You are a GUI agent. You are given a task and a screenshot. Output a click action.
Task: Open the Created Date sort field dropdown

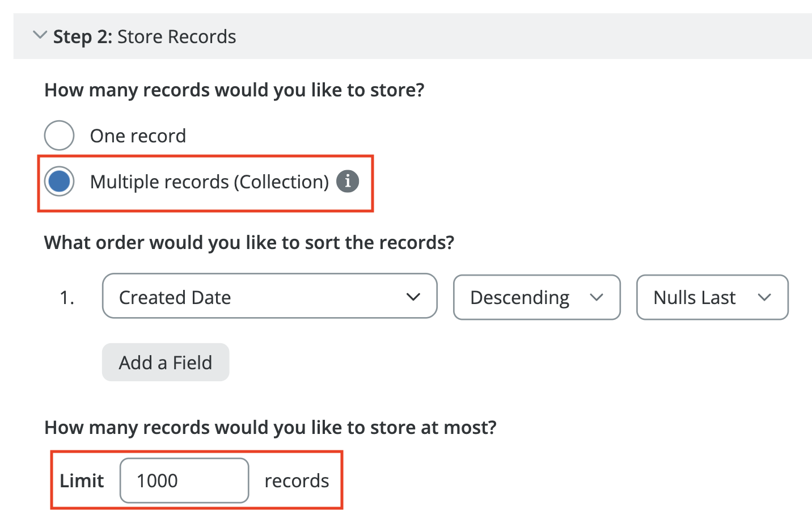point(269,297)
